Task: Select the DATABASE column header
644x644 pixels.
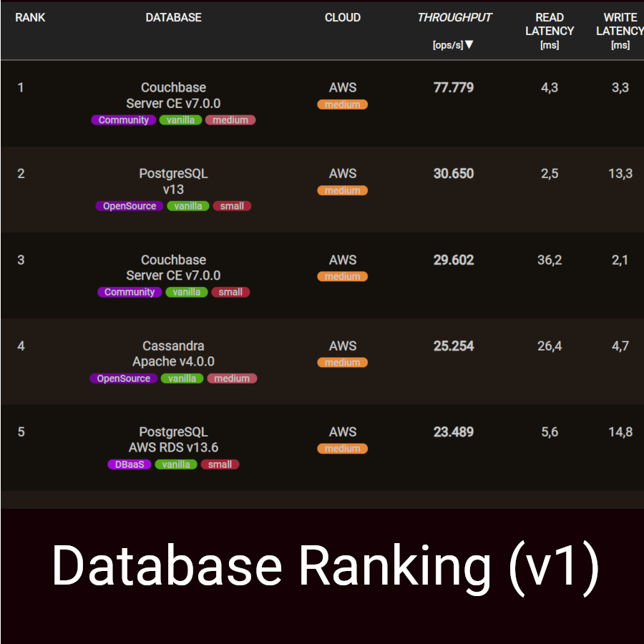Action: pyautogui.click(x=173, y=17)
